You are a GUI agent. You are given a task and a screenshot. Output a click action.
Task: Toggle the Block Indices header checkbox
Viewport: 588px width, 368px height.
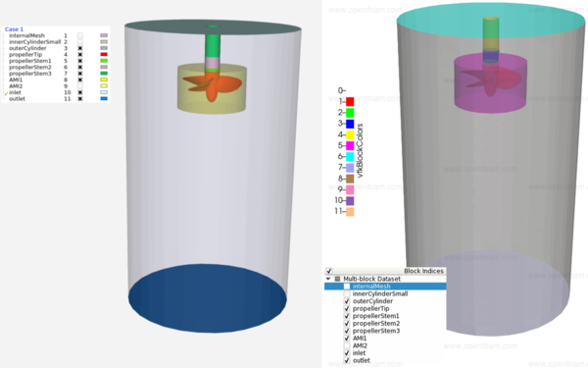pos(329,271)
